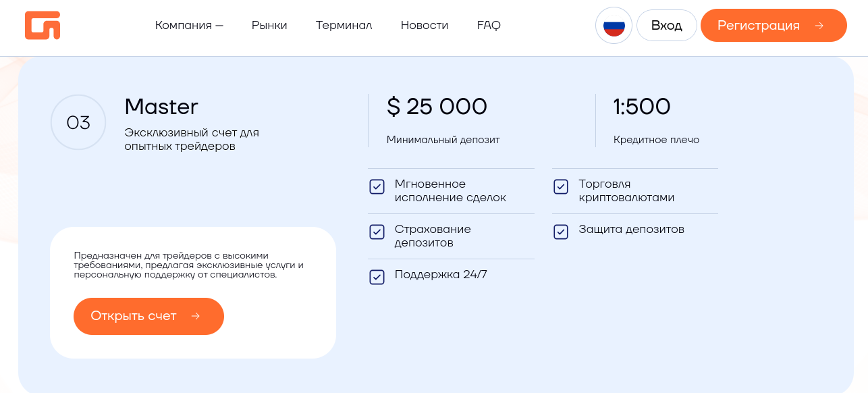The height and width of the screenshot is (393, 868).
Task: Click the $ 25 000 minimum deposit value
Action: 437,107
